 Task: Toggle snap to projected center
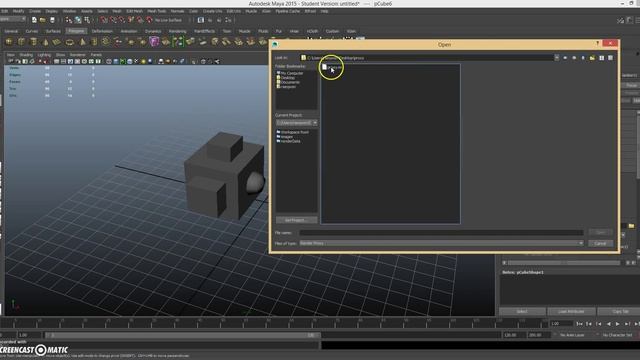coord(131,20)
